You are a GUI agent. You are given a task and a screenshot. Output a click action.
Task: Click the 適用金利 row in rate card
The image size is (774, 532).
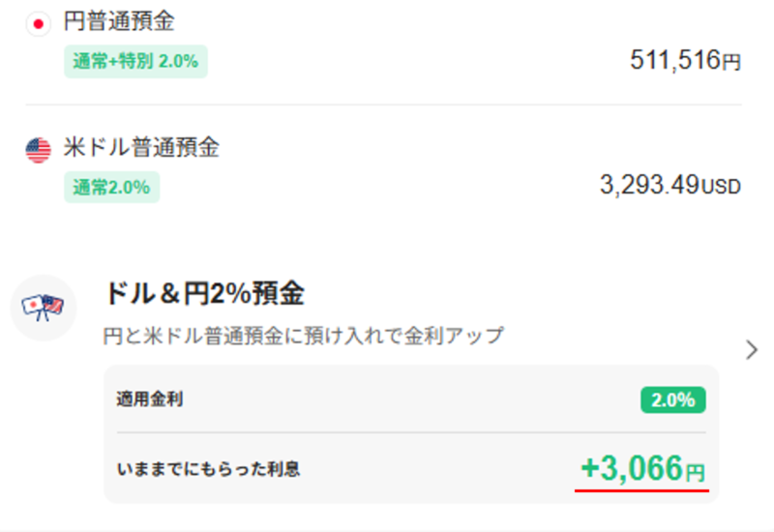(x=410, y=399)
